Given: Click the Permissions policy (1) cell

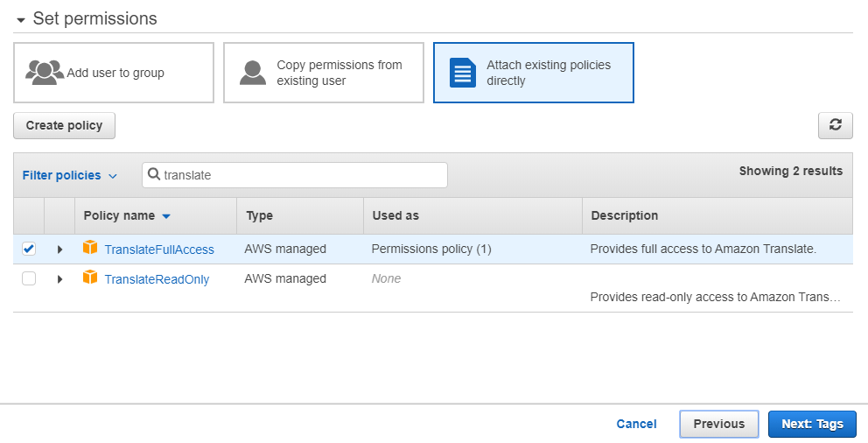Looking at the screenshot, I should click(431, 249).
